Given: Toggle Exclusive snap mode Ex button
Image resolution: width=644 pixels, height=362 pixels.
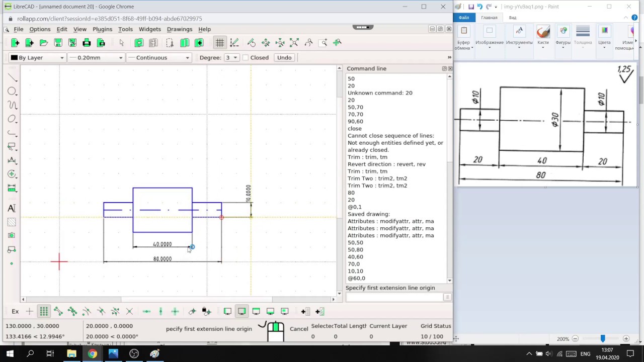Looking at the screenshot, I should click(x=15, y=311).
